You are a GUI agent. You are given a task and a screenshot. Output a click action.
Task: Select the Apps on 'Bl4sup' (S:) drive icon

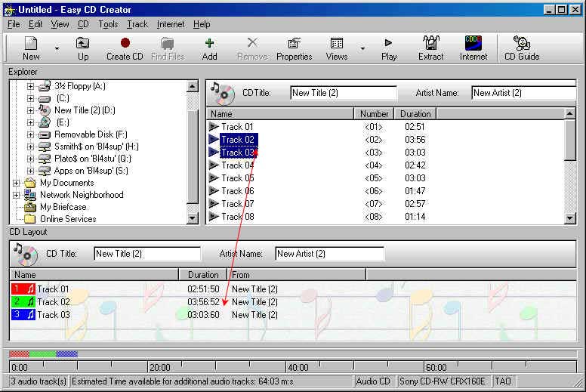(45, 171)
